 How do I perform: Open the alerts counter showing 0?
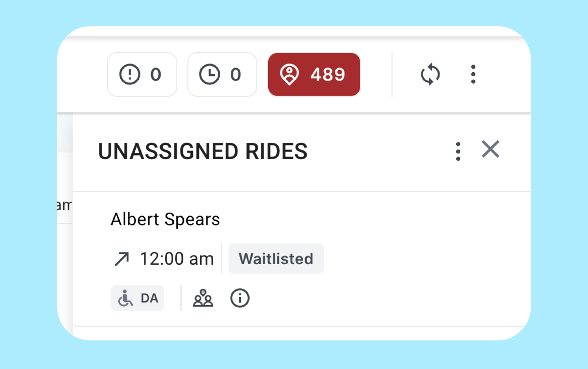[142, 74]
